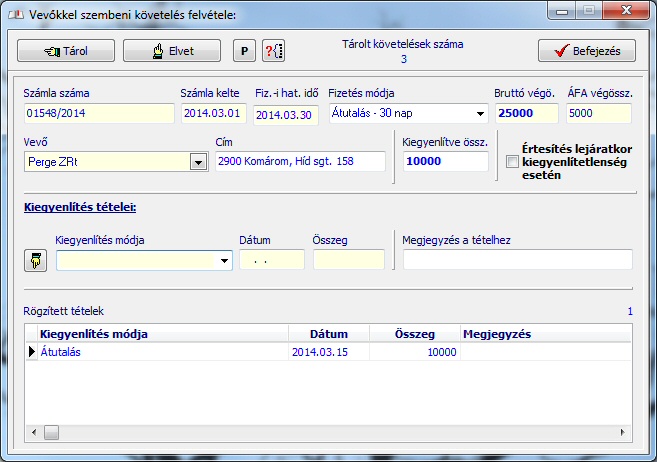Click the horizontal scrollbar left arrow
This screenshot has height=462, width=657.
[x=34, y=432]
